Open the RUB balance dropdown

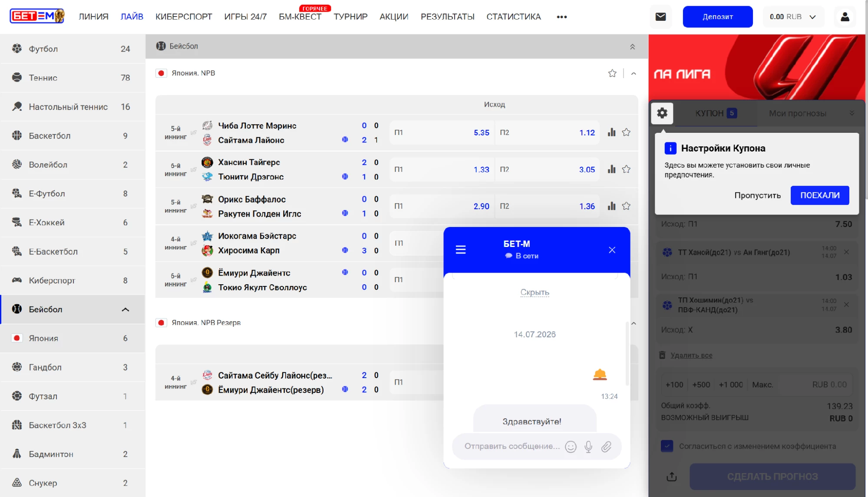tap(793, 16)
